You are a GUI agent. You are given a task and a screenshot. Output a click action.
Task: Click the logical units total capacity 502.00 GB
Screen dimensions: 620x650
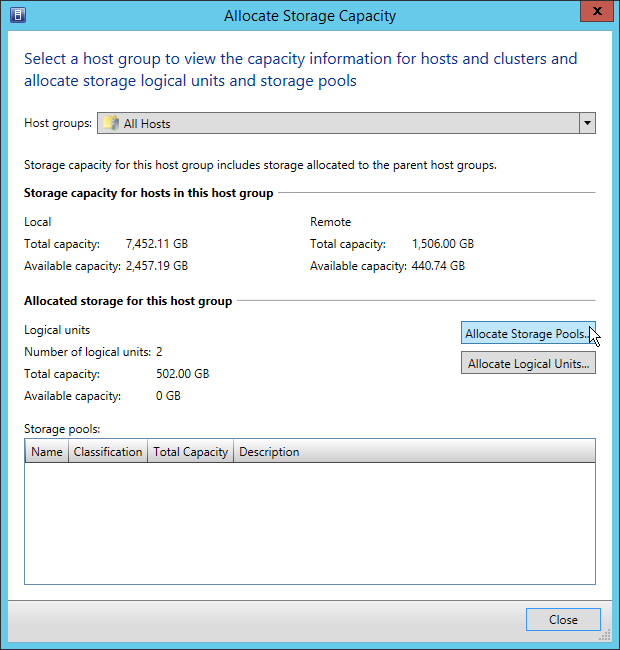tap(181, 374)
